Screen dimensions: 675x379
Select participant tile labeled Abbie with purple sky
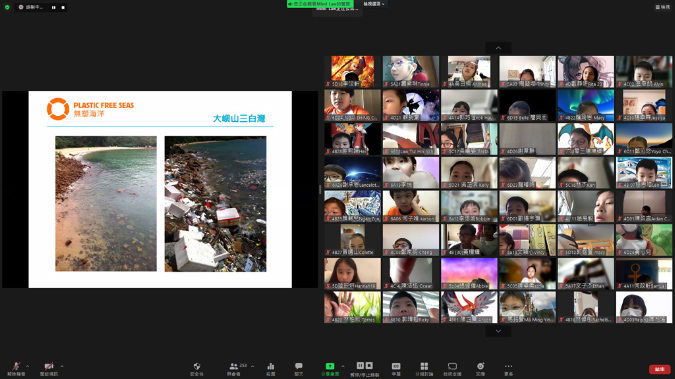(x=469, y=273)
